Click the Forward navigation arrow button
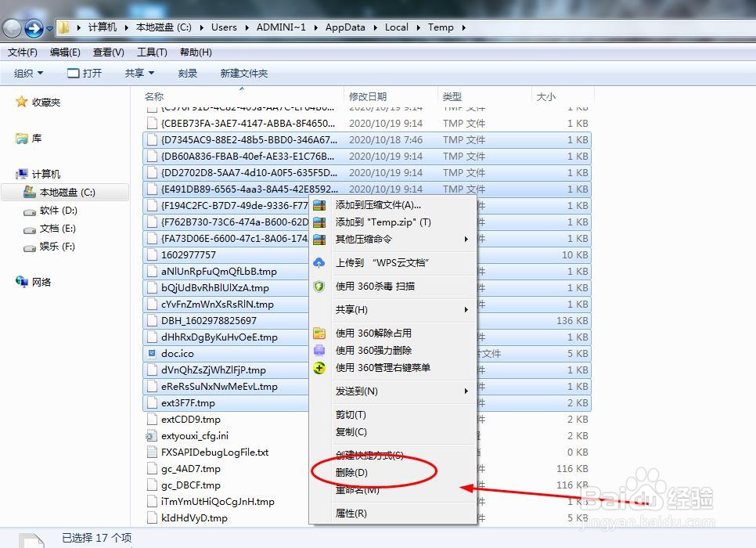The width and height of the screenshot is (756, 548). pos(34,28)
